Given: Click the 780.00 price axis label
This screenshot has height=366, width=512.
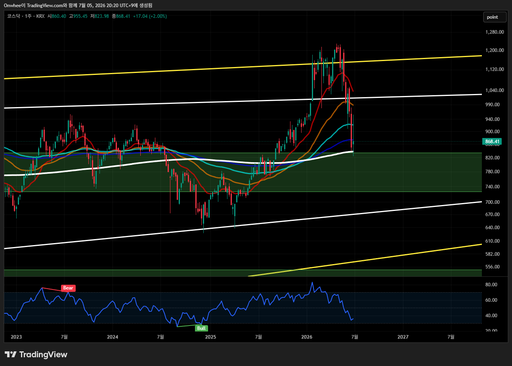Looking at the screenshot, I should click(x=493, y=171).
